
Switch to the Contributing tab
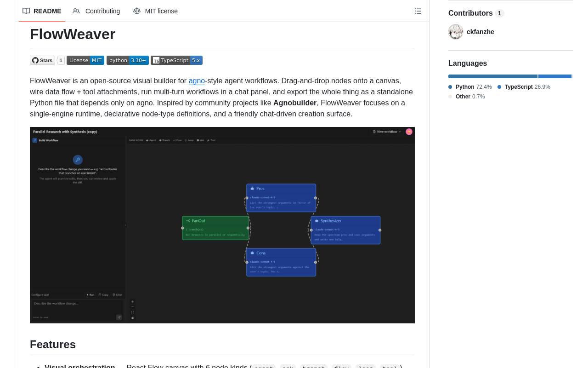pyautogui.click(x=96, y=11)
